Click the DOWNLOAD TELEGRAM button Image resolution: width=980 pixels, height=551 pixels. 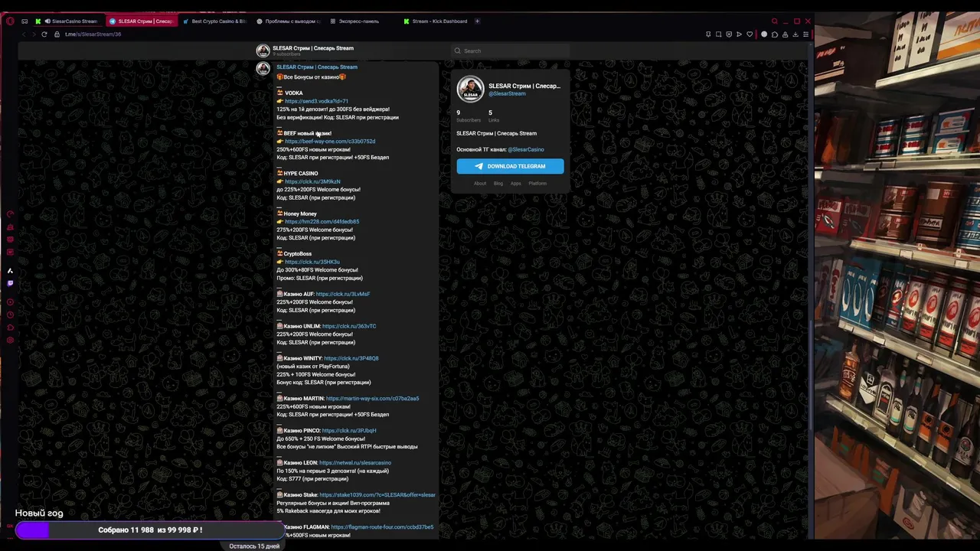tap(510, 166)
